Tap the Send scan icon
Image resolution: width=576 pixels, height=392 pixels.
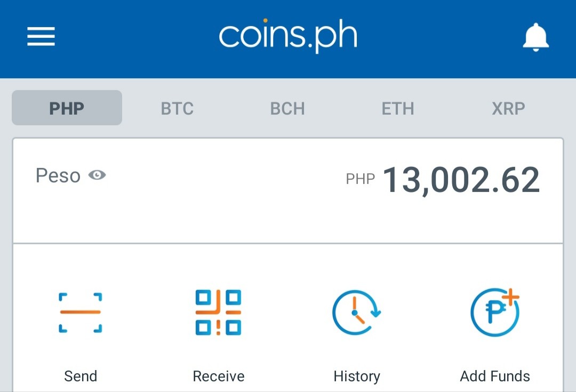click(x=81, y=313)
